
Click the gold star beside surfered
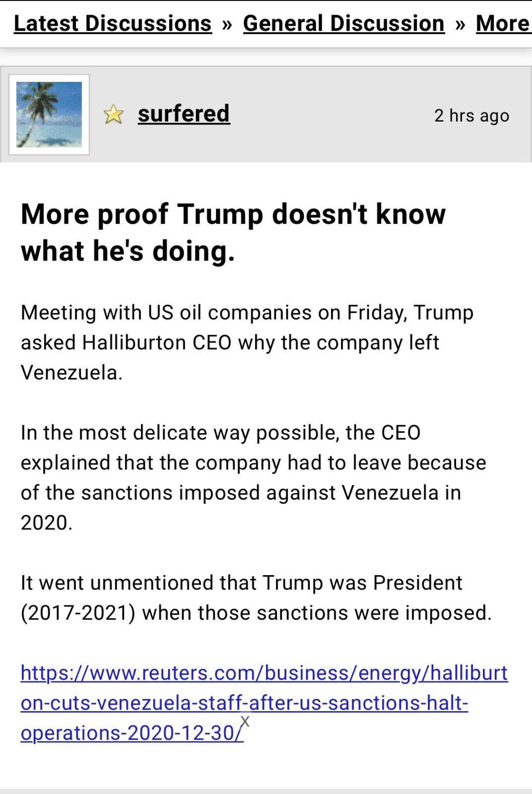[114, 114]
